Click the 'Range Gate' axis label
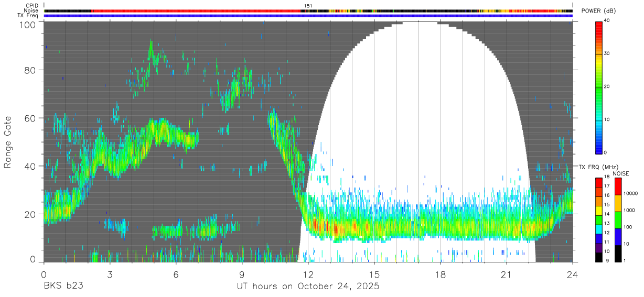The width and height of the screenshot is (644, 297). click(8, 141)
